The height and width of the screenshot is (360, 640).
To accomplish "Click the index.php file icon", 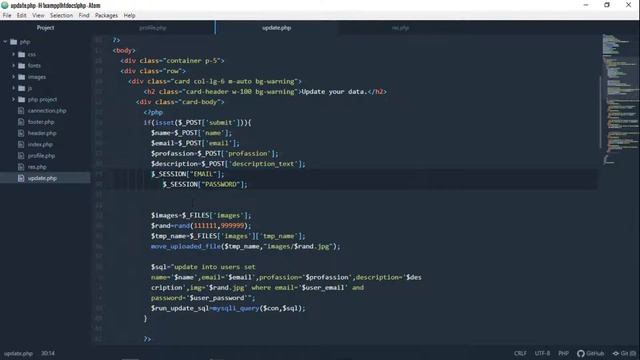I will click(x=21, y=144).
